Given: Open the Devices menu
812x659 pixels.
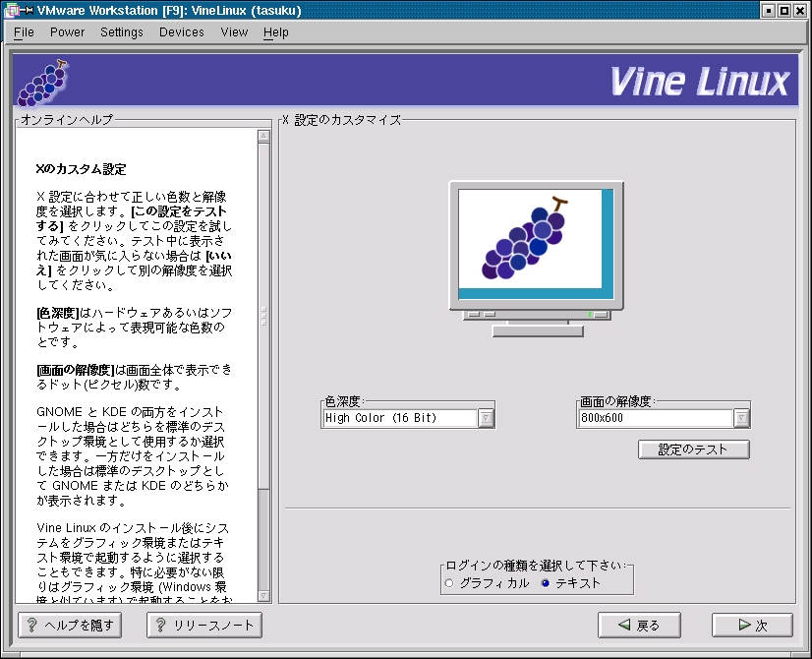Looking at the screenshot, I should click(182, 32).
